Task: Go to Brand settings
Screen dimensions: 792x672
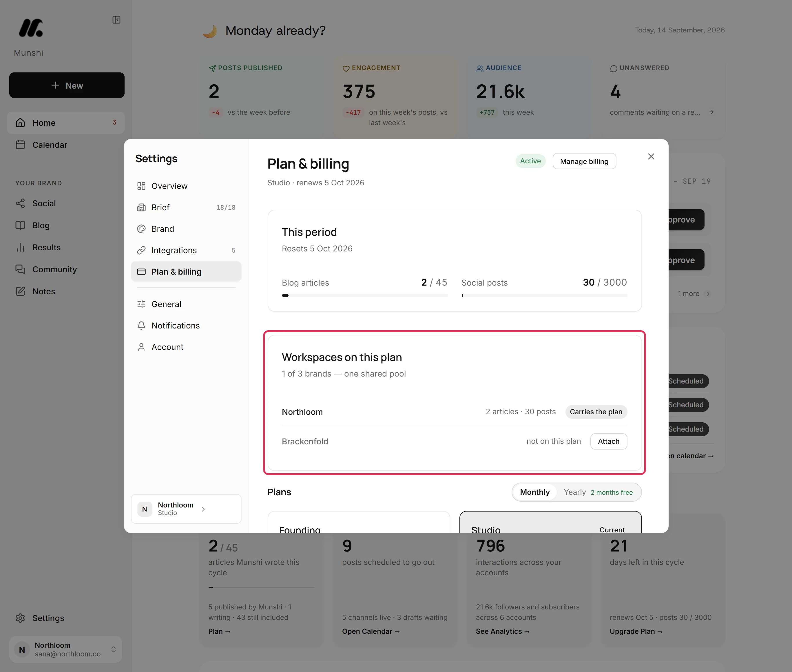Action: click(186, 229)
